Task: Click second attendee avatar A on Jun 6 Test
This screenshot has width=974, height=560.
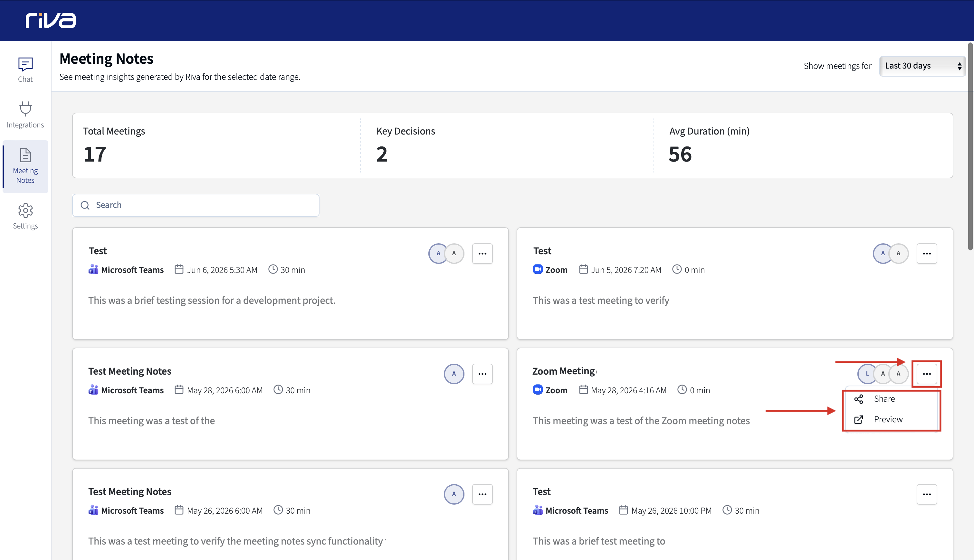Action: [454, 254]
